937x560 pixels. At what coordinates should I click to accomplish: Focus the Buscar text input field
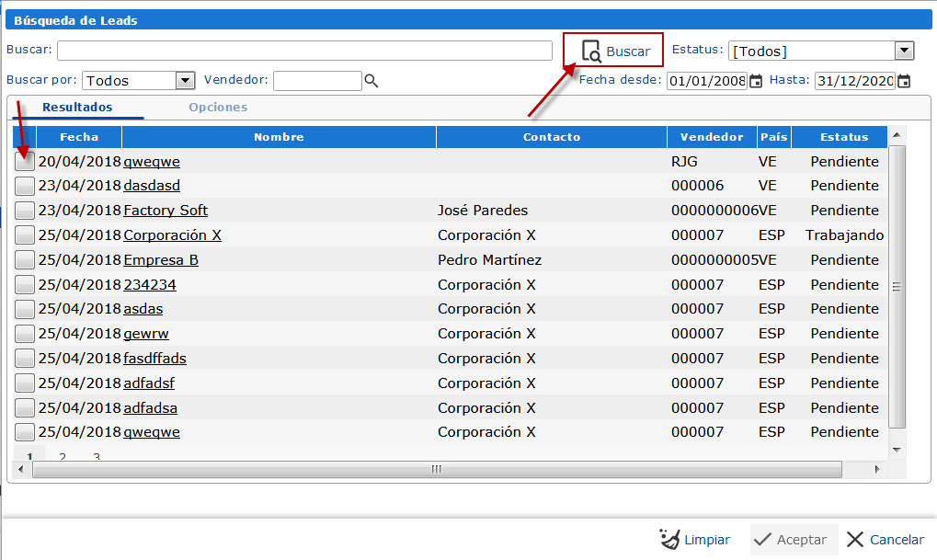(x=306, y=51)
